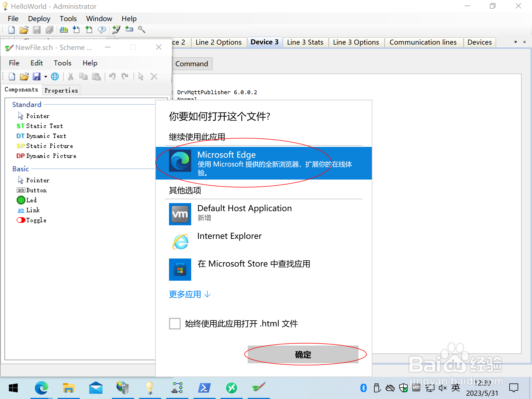Choose find app in Microsoft Store
532x399 pixels.
click(264, 269)
